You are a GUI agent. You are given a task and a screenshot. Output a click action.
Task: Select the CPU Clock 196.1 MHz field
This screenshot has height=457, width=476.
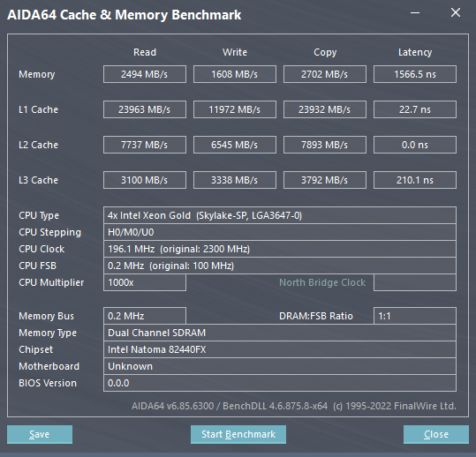[280, 249]
